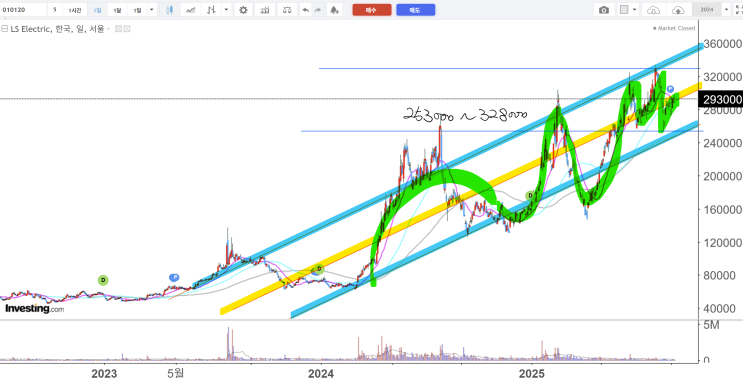Collapse the LS Electric legend box
The width and height of the screenshot is (743, 378).
[x=5, y=29]
